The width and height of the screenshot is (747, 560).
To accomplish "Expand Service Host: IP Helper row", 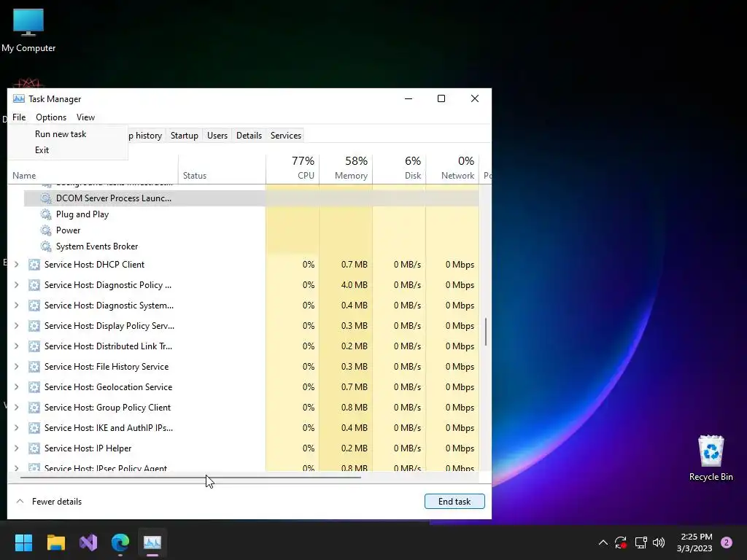I will (17, 448).
